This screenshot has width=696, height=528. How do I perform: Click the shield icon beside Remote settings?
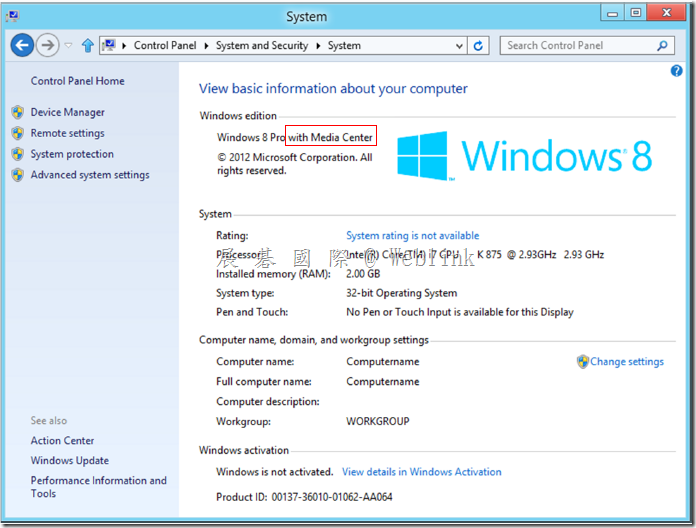click(x=18, y=133)
